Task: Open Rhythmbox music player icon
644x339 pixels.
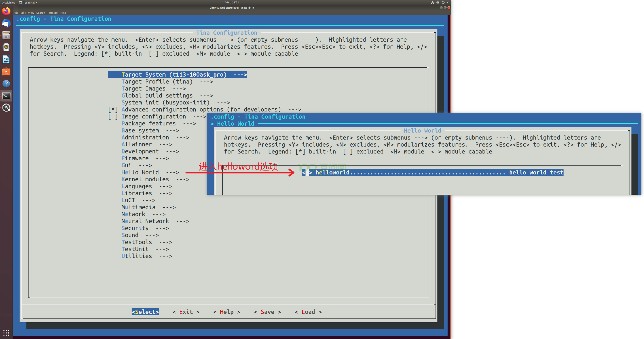Action: click(x=6, y=47)
